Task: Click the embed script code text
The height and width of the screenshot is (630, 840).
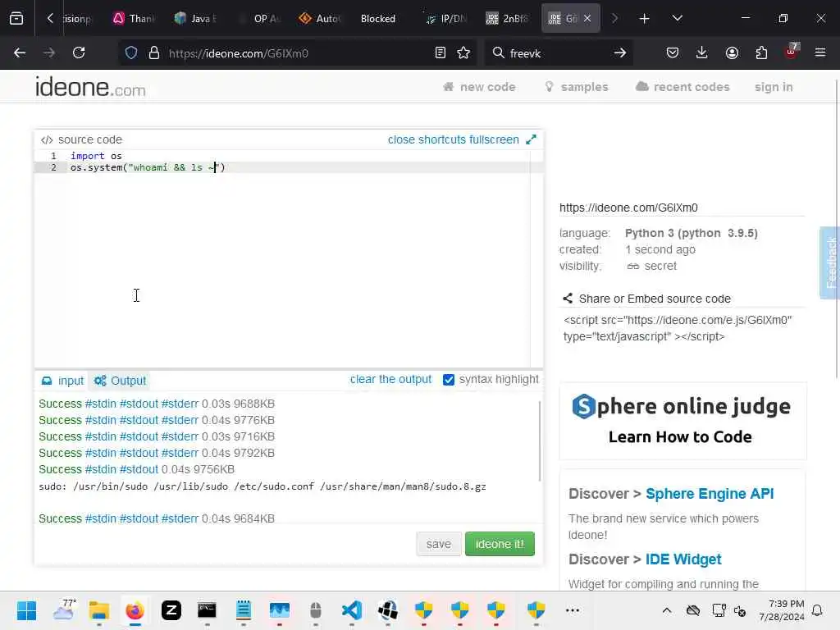Action: click(678, 328)
